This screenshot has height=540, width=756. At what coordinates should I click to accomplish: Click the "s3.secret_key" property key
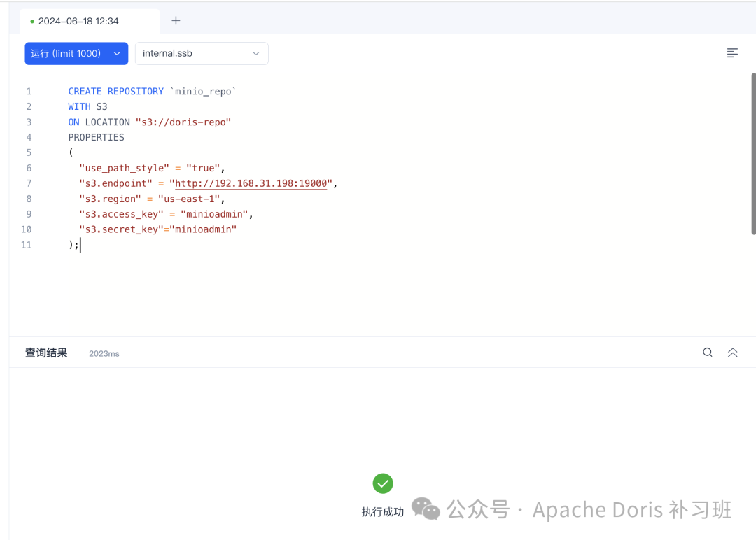coord(122,229)
